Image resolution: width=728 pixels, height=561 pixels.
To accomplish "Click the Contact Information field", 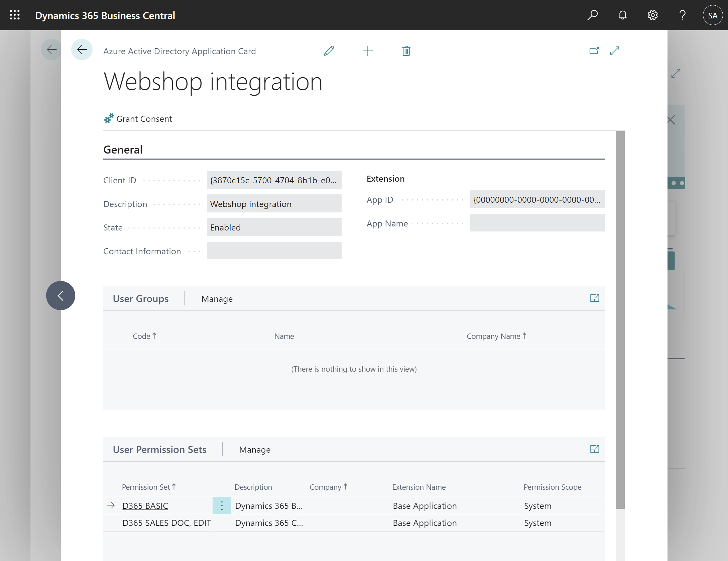I will [x=274, y=251].
